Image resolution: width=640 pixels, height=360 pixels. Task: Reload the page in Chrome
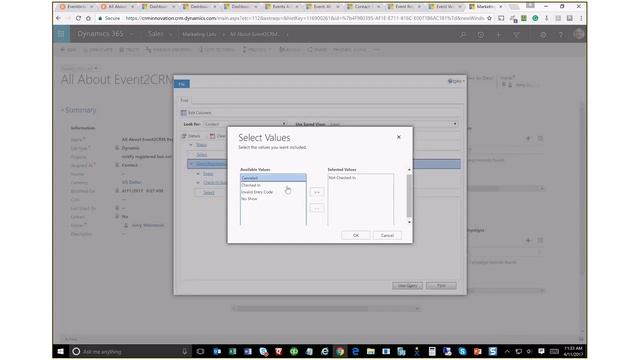(x=78, y=18)
